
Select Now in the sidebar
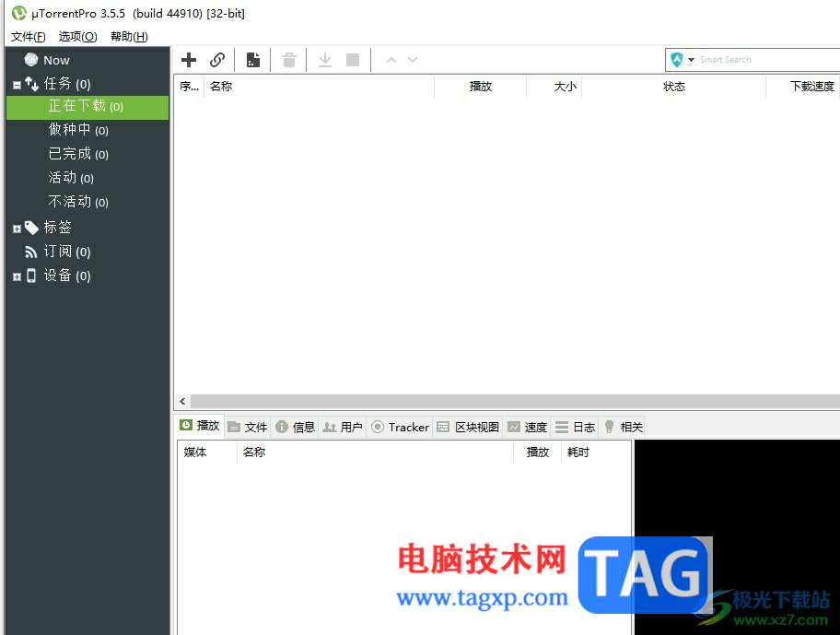[x=56, y=60]
